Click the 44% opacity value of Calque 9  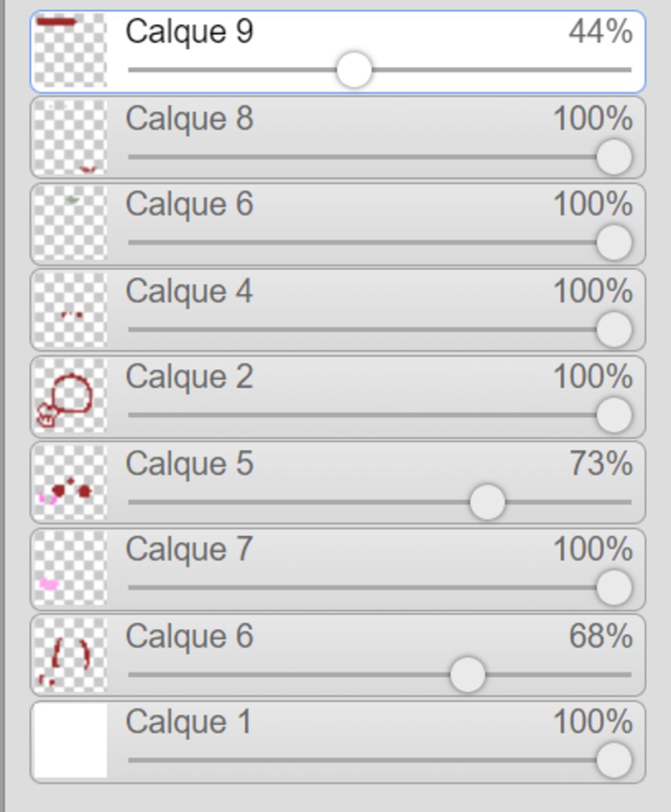(600, 31)
